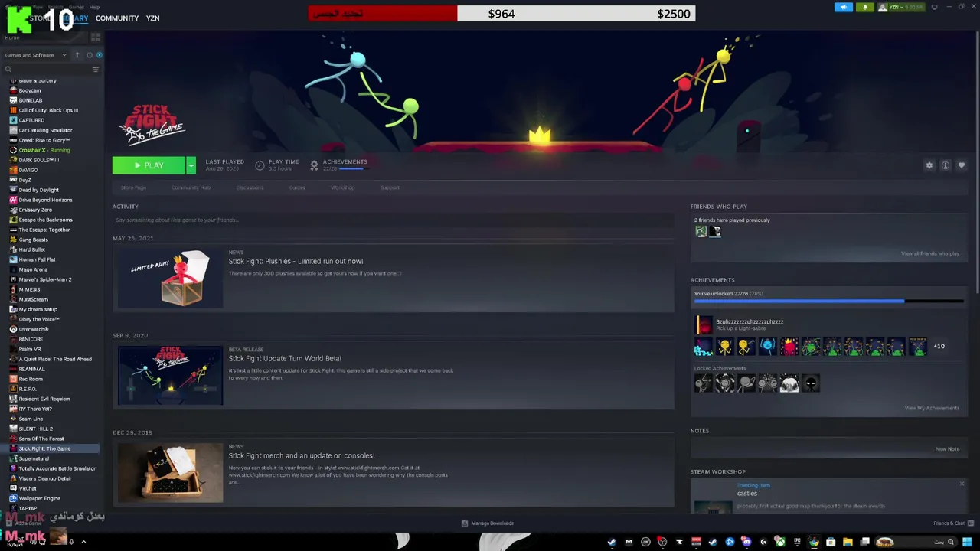Show the +10 more unlocked achievements
980x551 pixels.
(x=939, y=347)
